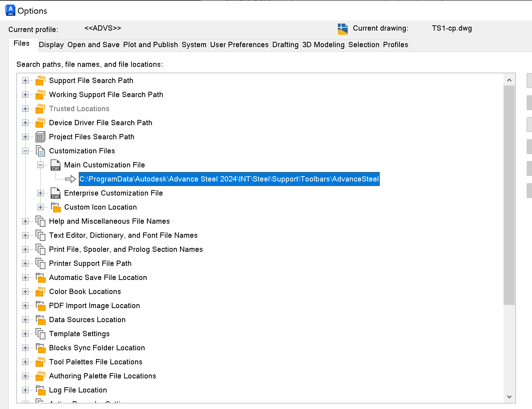Expand the Enterprise Customization File node
The height and width of the screenshot is (409, 532).
click(40, 193)
